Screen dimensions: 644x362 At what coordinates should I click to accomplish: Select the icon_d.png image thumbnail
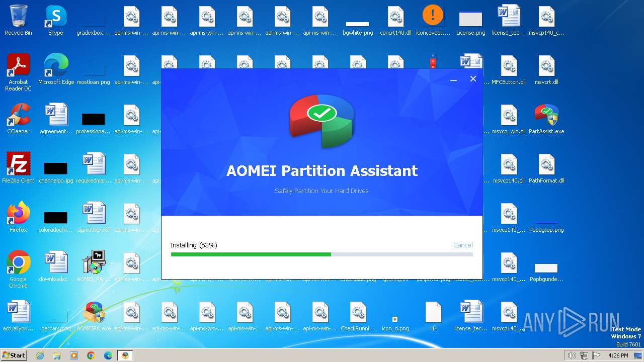pos(395,322)
